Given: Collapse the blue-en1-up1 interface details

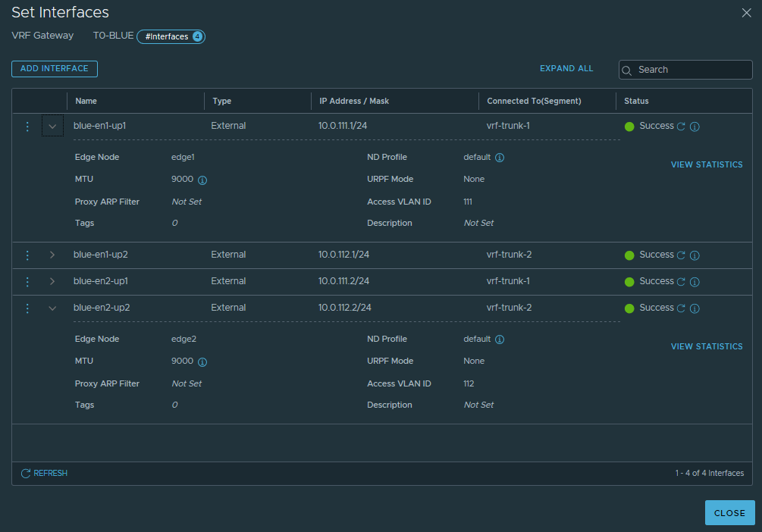Looking at the screenshot, I should [x=51, y=126].
